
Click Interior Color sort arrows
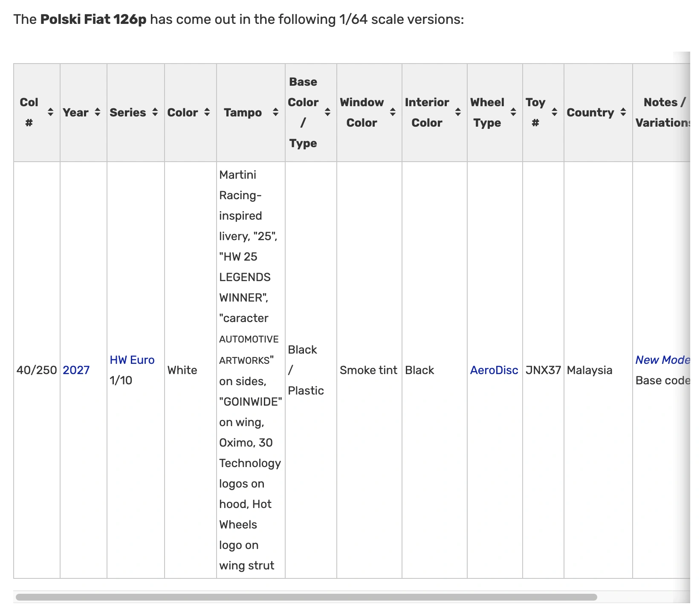[x=458, y=113]
